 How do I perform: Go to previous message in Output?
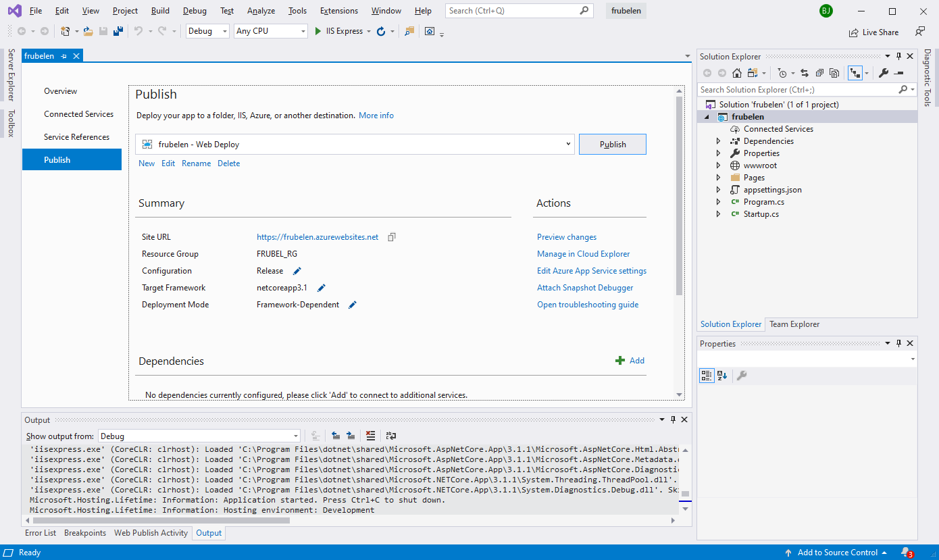pos(336,436)
